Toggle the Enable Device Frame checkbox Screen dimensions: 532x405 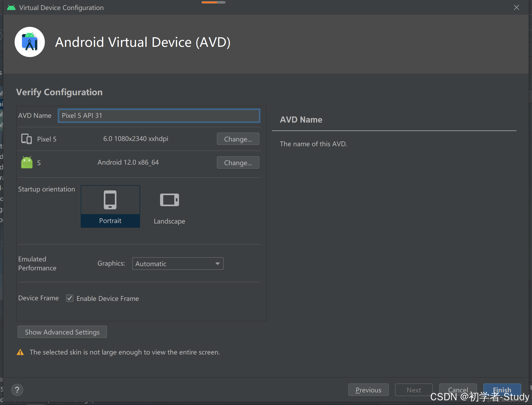pos(70,298)
